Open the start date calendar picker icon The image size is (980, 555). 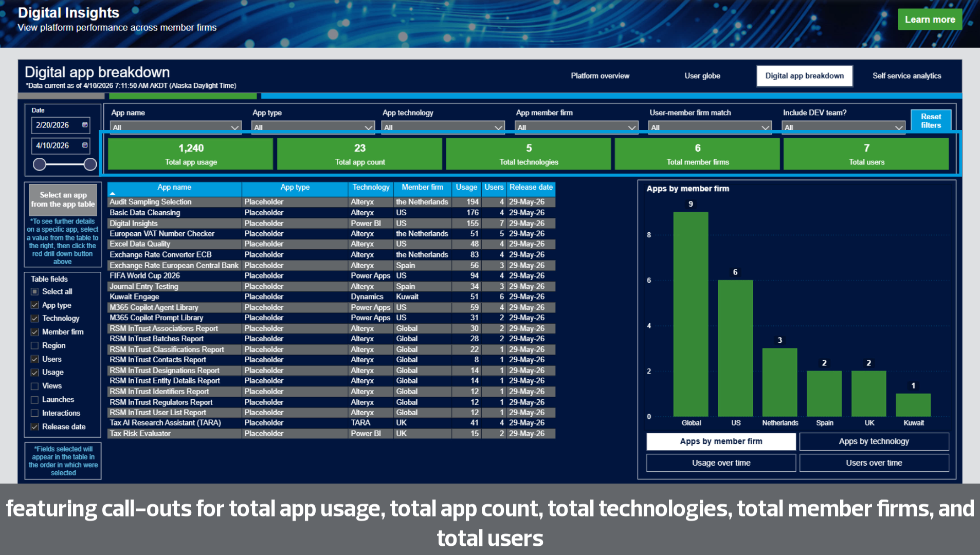[85, 125]
